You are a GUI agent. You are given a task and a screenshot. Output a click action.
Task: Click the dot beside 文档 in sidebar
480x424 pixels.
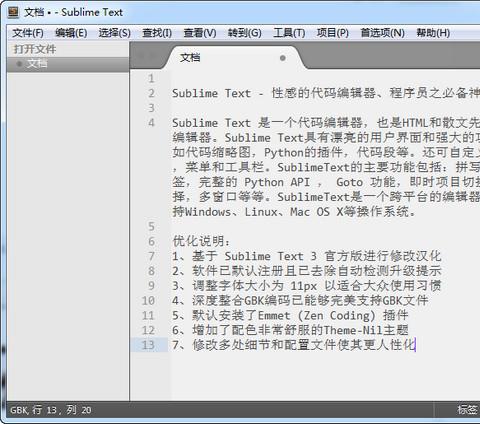point(19,63)
